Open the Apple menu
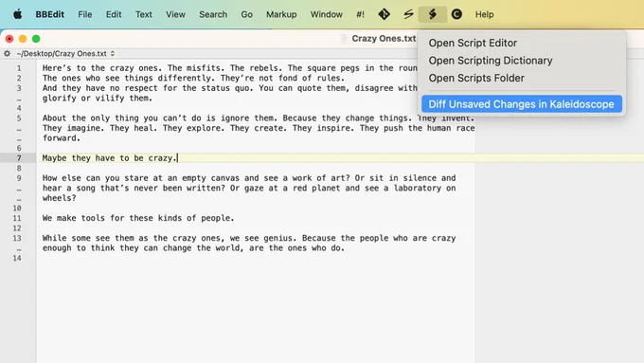644x363 pixels. tap(17, 14)
